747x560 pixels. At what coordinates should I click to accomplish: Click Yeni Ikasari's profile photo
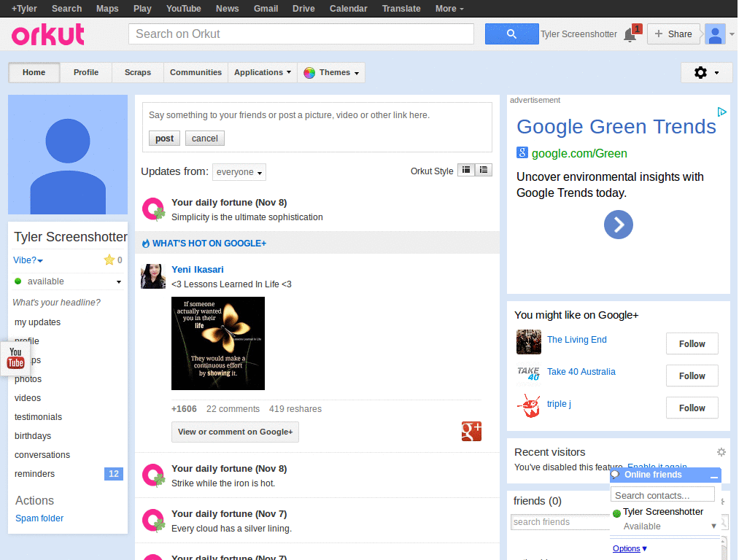pos(153,276)
